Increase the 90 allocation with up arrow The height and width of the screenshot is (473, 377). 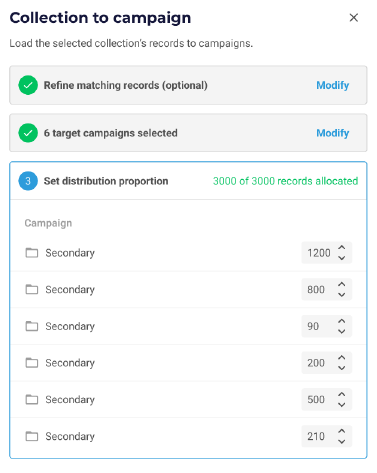[341, 321]
